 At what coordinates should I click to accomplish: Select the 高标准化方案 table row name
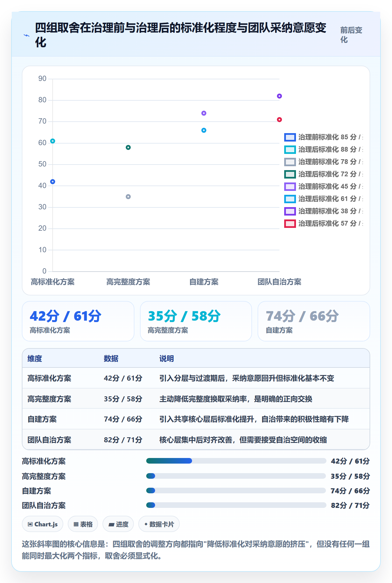click(49, 378)
